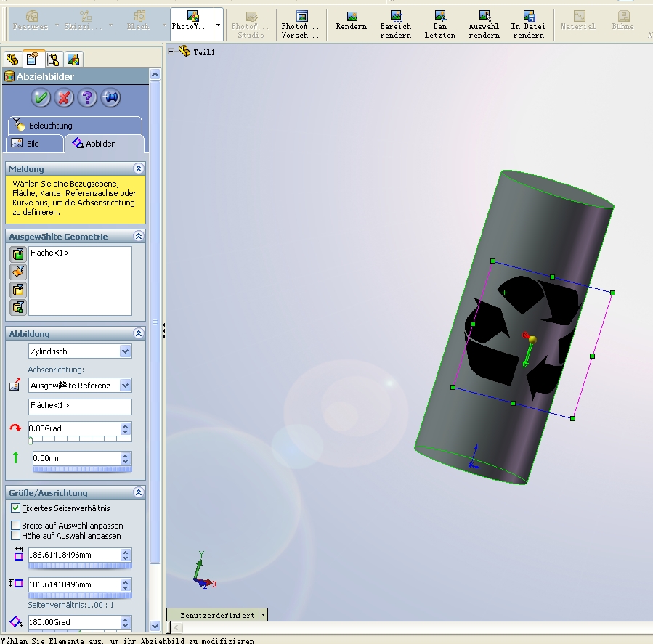Click the axis direction reference icon
Screen dimensions: 653x644
pos(15,385)
